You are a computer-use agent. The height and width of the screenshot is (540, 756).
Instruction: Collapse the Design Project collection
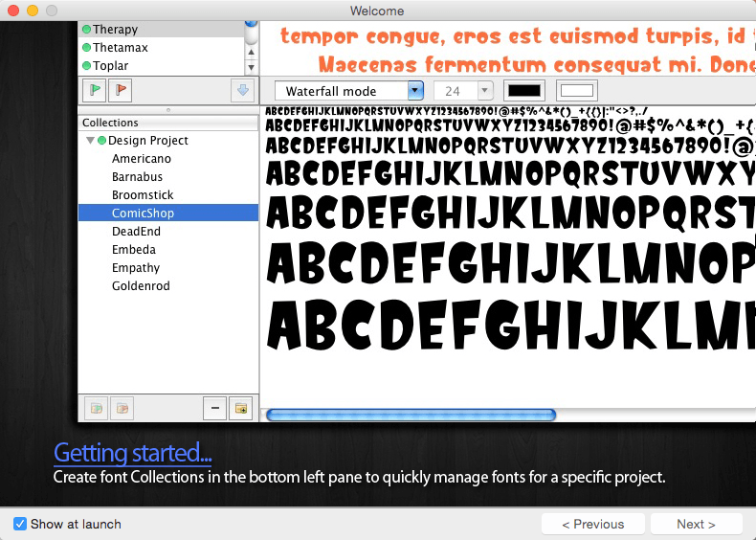[x=90, y=141]
